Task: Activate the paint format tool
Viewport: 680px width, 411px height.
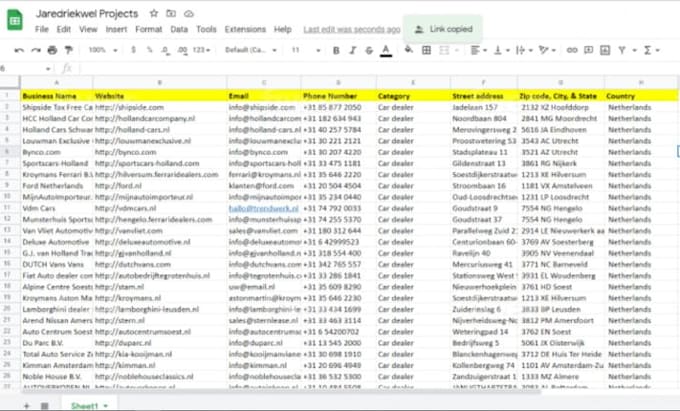Action: coord(69,50)
